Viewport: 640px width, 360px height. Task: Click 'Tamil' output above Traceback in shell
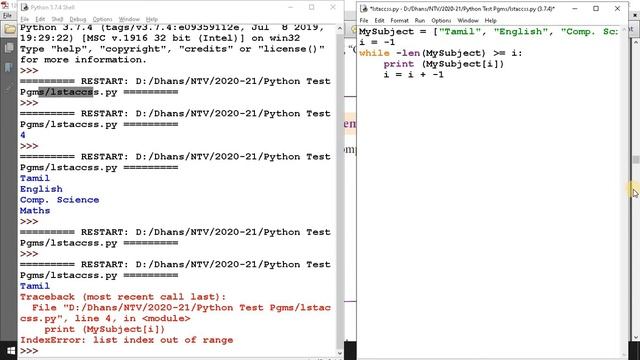35,286
